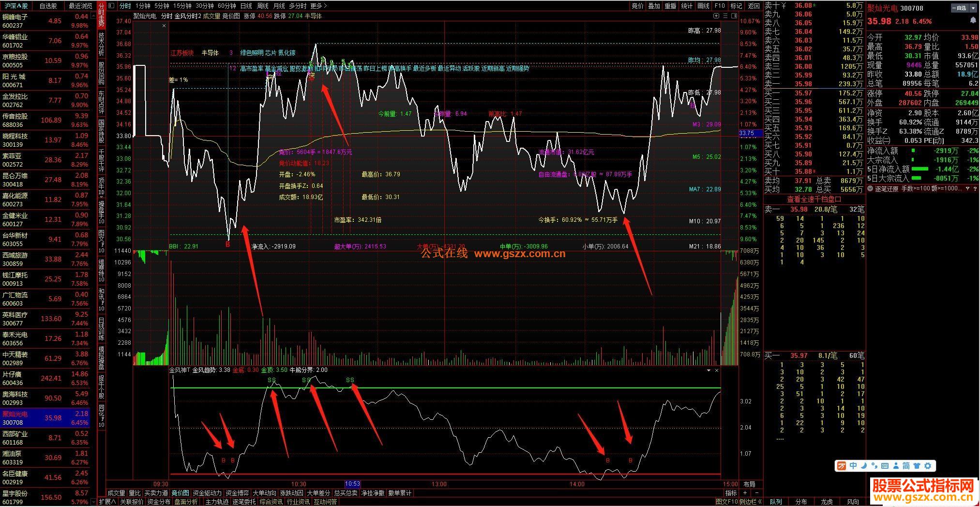Click the 竞价 toolbar button
980x507 pixels.
[x=638, y=6]
